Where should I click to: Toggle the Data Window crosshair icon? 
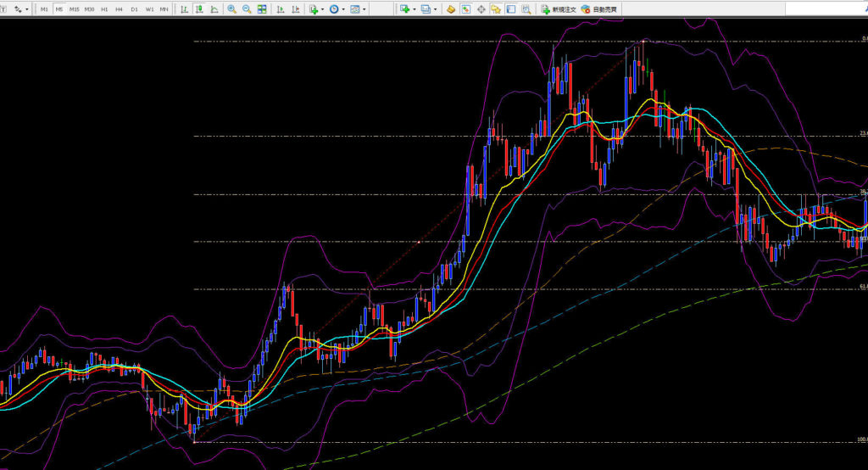tap(481, 8)
